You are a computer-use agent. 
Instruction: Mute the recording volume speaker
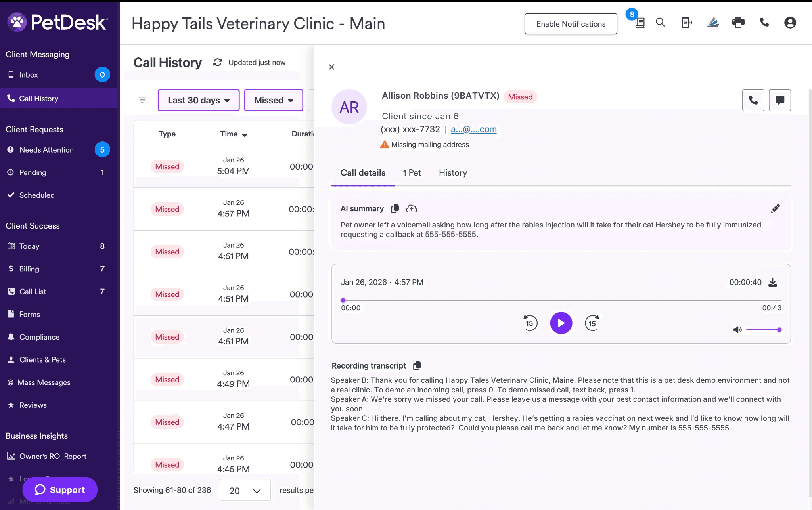[x=737, y=330]
